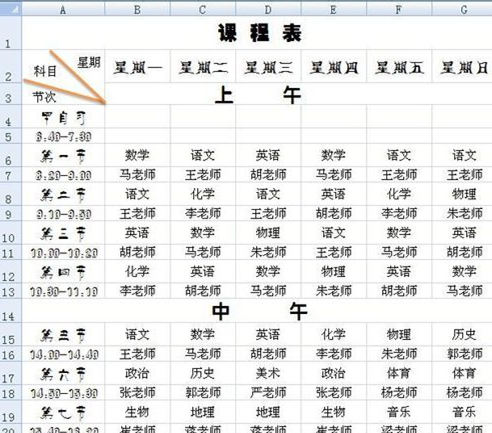Click the title cell 课程表
The image size is (492, 433).
[257, 33]
